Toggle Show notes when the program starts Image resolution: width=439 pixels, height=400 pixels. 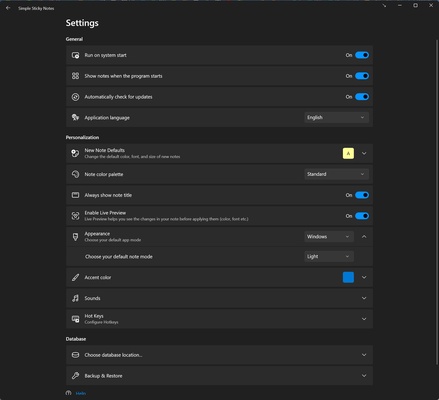tap(362, 76)
